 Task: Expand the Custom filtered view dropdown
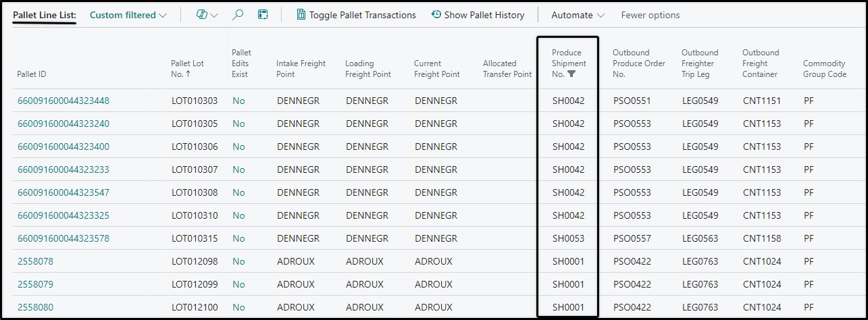(128, 15)
